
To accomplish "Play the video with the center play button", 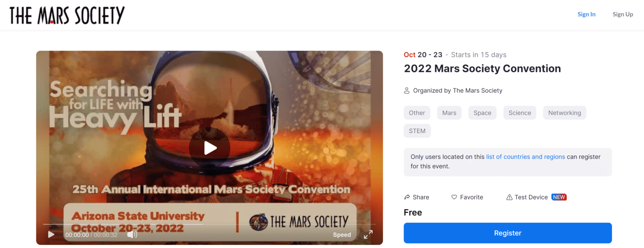I will (209, 148).
